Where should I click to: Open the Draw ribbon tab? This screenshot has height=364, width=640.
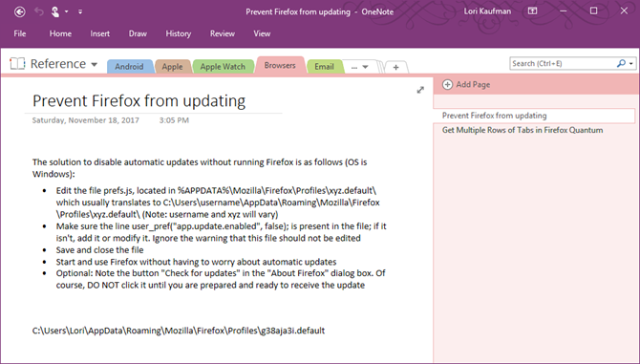click(x=138, y=33)
